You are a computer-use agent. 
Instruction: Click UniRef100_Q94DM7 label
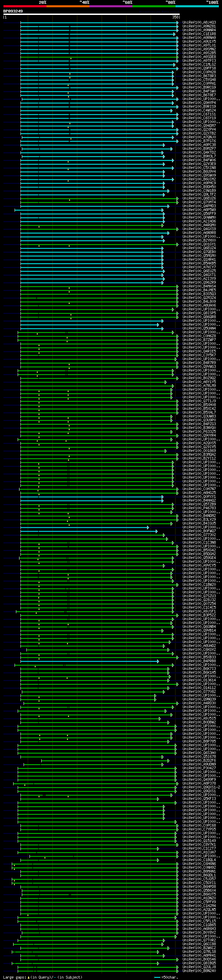click(199, 125)
